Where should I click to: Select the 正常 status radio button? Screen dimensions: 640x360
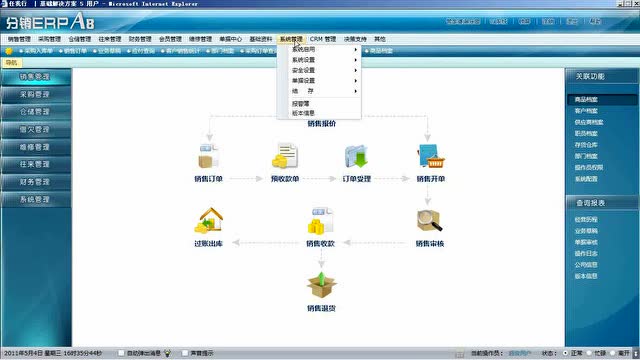(566, 353)
